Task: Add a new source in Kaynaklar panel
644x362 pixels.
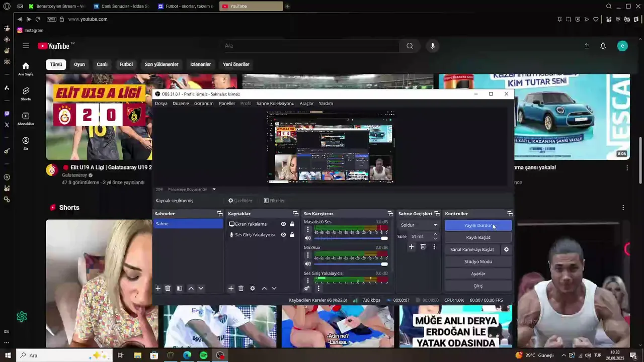Action: (x=230, y=288)
